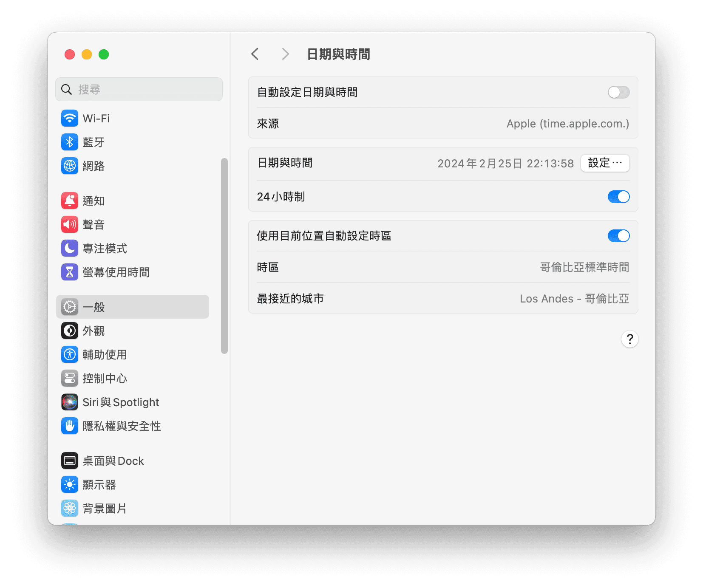Open the Siri 與 Spotlight icon

(70, 402)
